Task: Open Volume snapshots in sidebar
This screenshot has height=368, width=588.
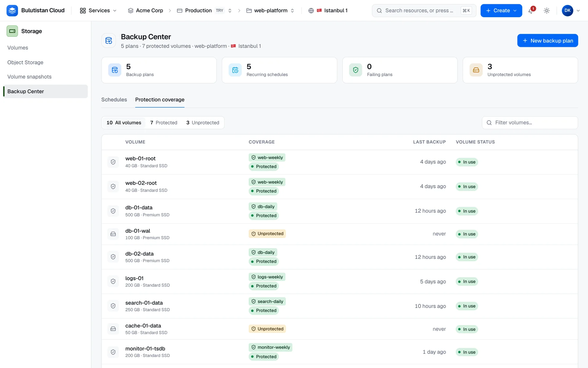Action: click(x=45, y=77)
